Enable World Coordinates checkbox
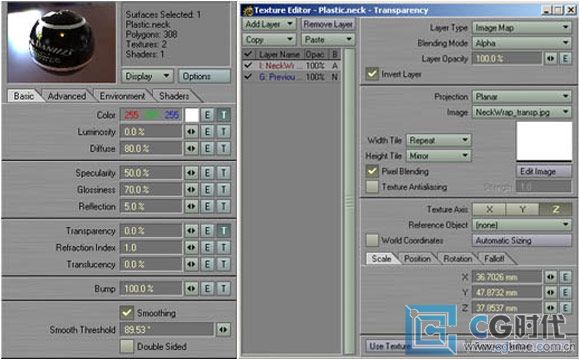 [x=372, y=240]
